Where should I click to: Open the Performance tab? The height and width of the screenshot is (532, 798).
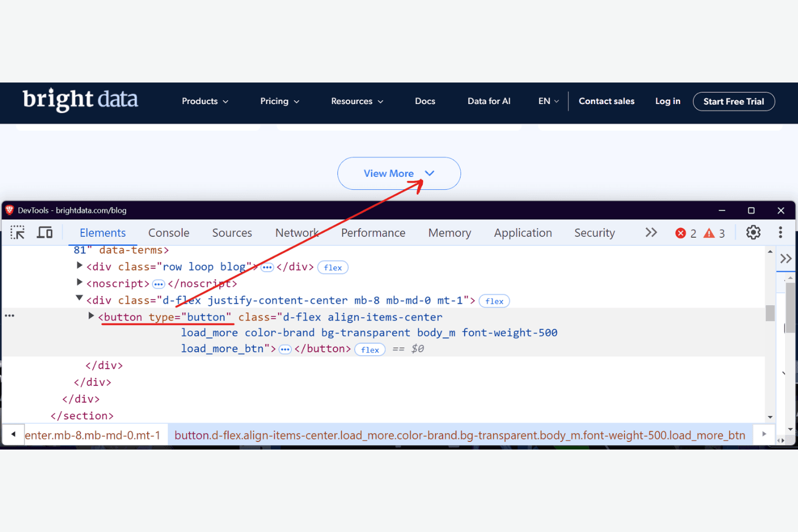[373, 233]
